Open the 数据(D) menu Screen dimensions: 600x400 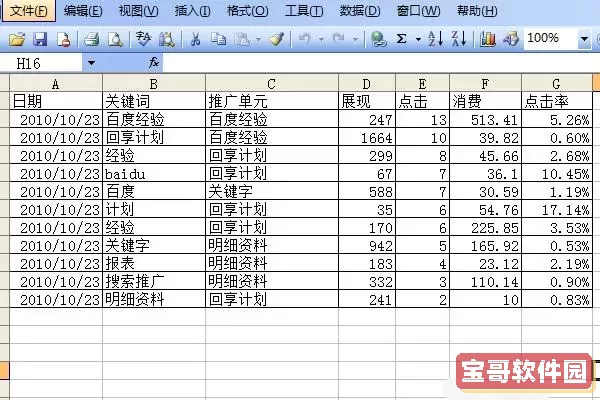coord(360,11)
